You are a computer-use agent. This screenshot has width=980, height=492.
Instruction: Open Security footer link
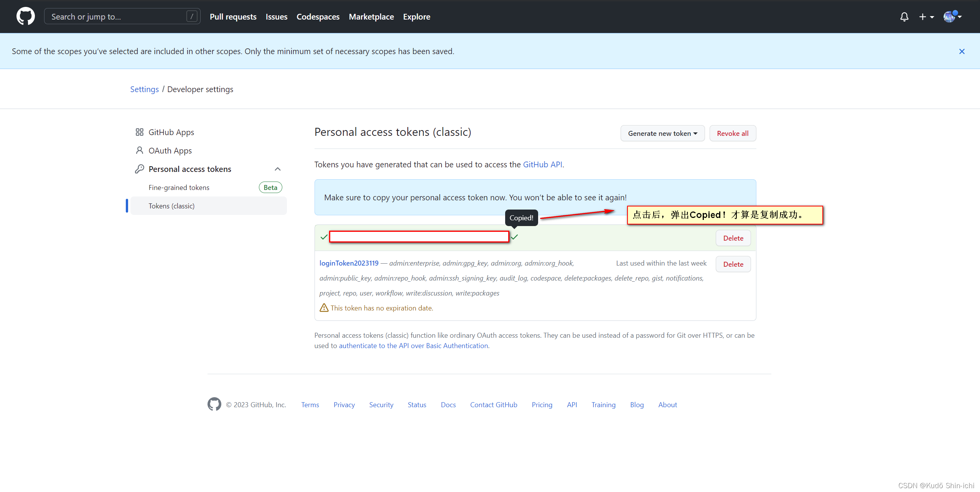pyautogui.click(x=381, y=405)
